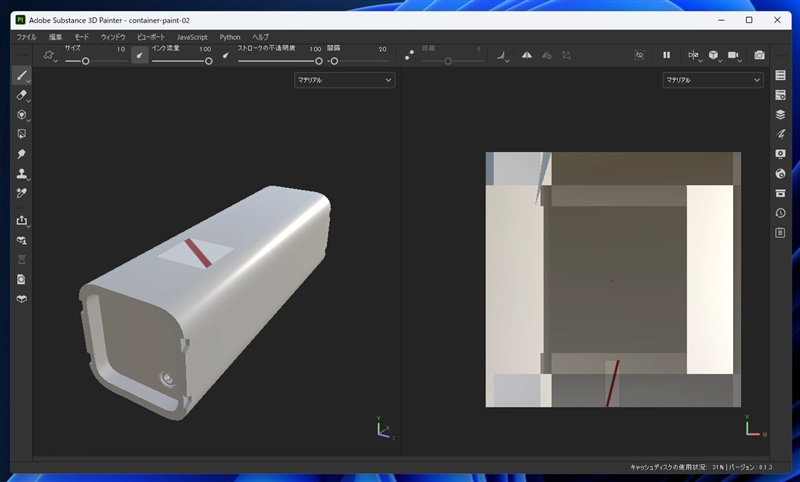Click the ストロークの不透明度 slider handle
Screen dimensions: 800x482
point(319,61)
